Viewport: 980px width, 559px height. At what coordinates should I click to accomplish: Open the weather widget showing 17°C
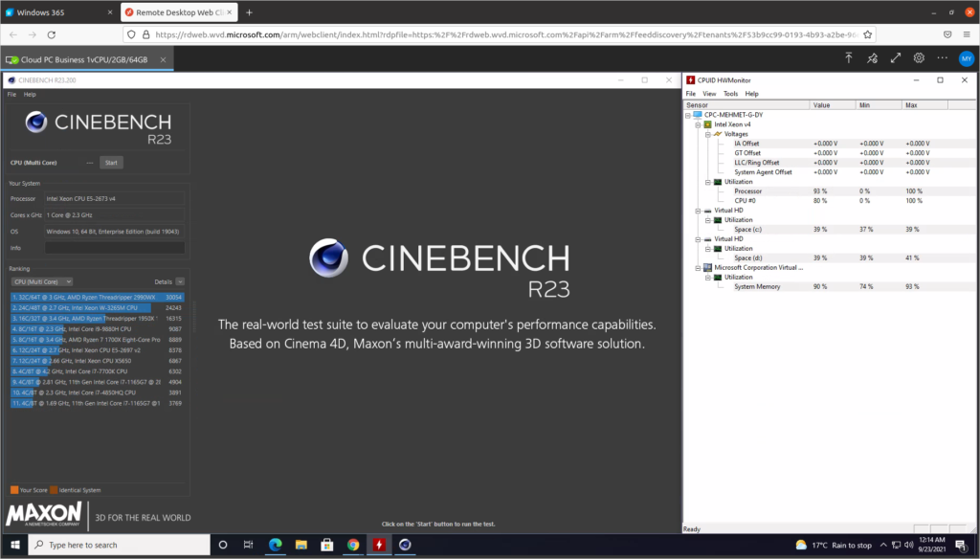(834, 546)
